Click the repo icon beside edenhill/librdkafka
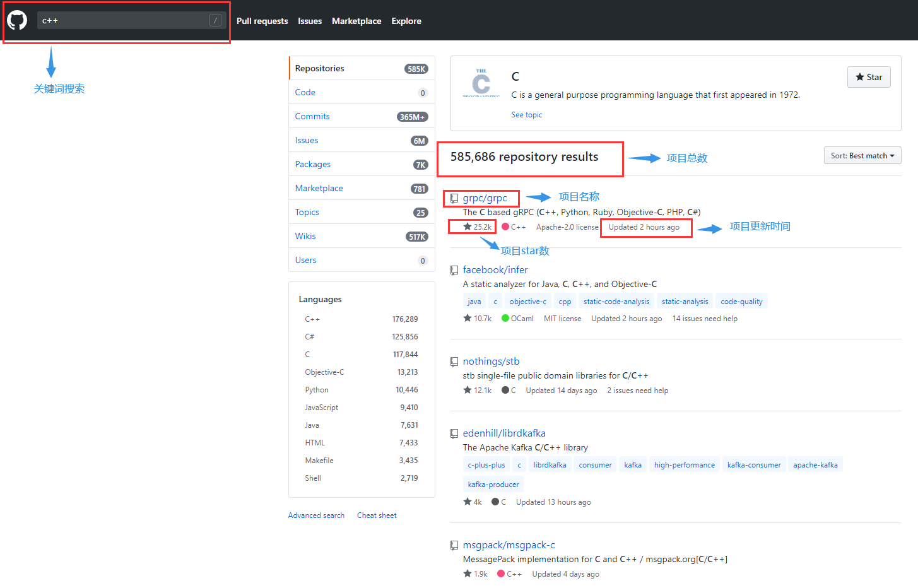Screen dimensions: 918x588 pyautogui.click(x=454, y=434)
